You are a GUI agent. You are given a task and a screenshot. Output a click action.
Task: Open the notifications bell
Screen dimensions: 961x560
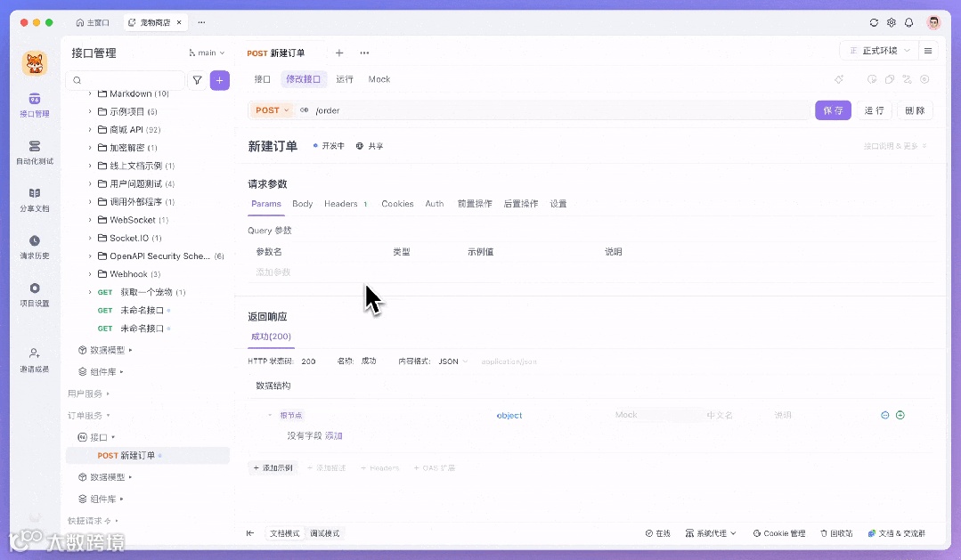[x=909, y=22]
